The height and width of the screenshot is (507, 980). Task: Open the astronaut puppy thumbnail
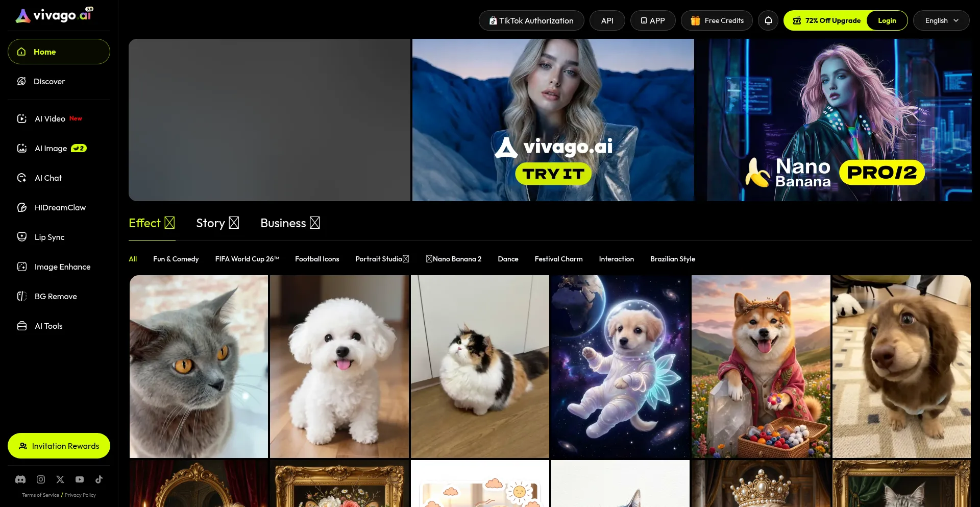pos(620,367)
